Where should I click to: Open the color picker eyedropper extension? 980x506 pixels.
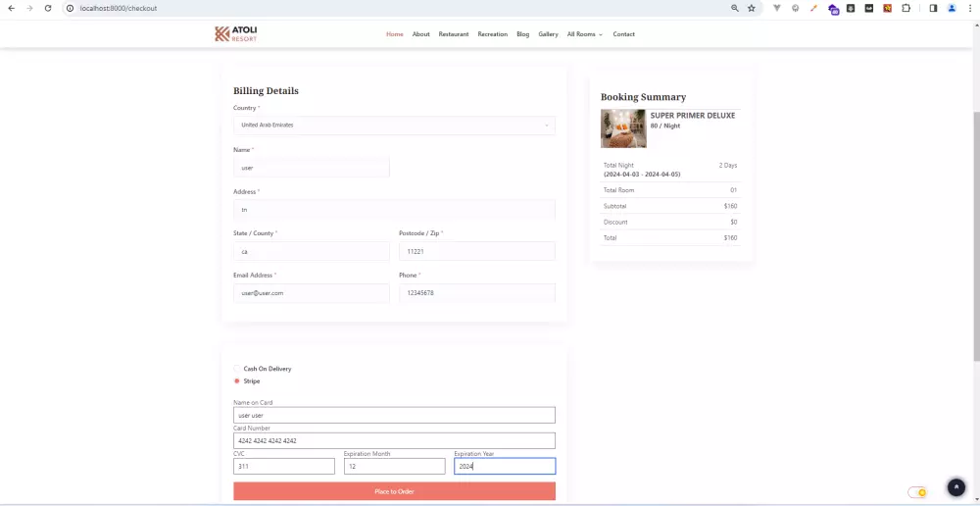pos(813,8)
